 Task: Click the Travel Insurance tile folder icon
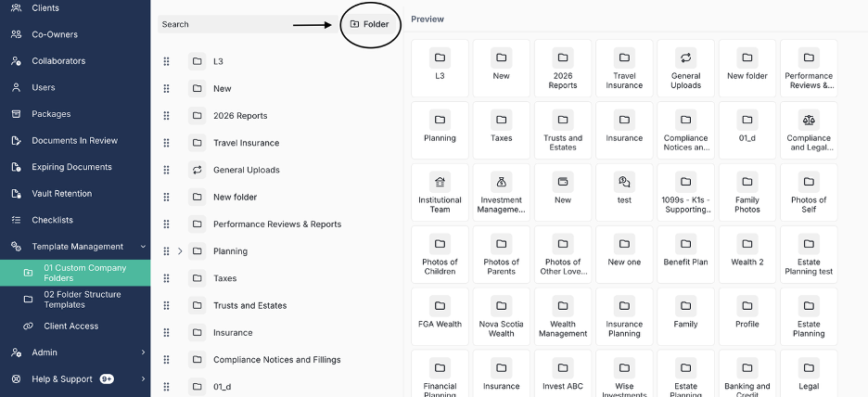pos(624,58)
